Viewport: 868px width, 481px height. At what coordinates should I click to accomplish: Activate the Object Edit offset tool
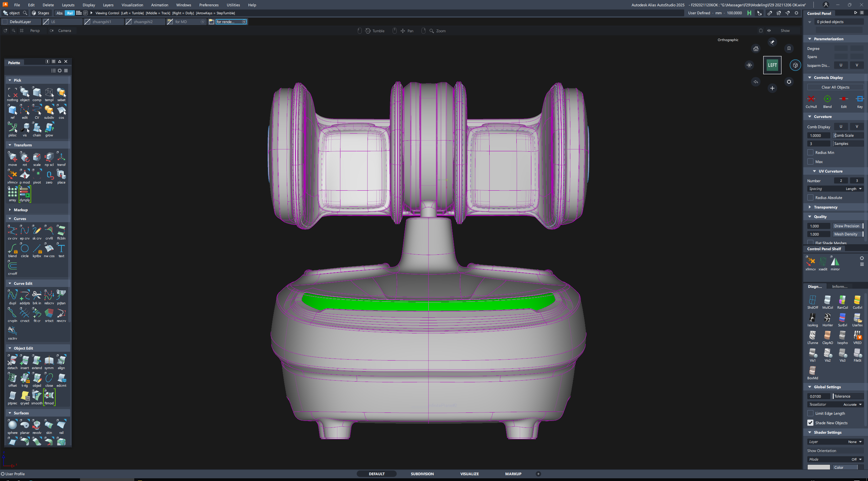(12, 378)
